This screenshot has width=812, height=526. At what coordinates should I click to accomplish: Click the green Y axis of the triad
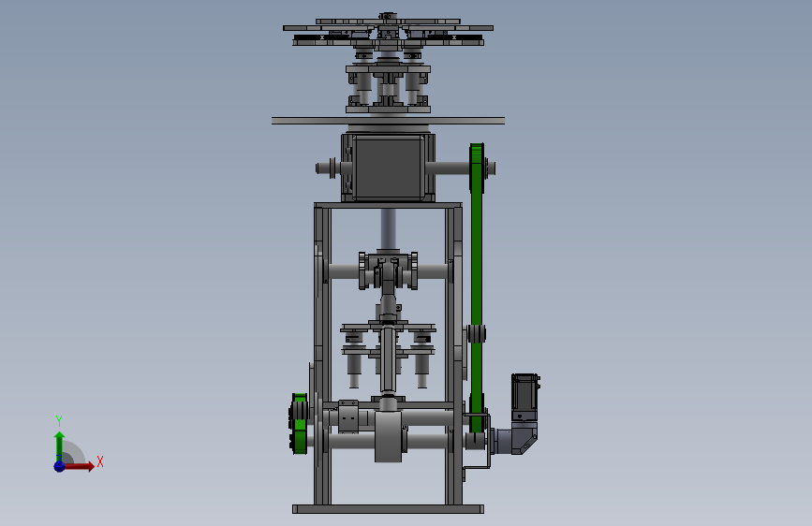60,446
